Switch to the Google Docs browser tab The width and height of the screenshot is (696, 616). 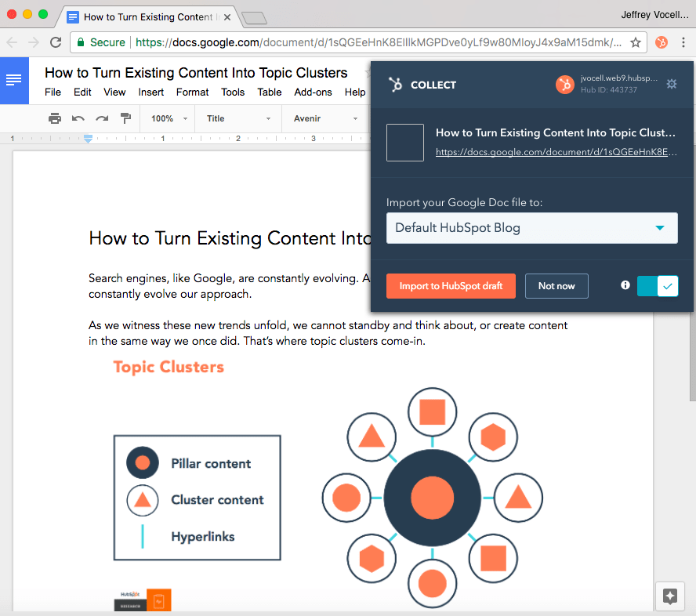(x=141, y=16)
